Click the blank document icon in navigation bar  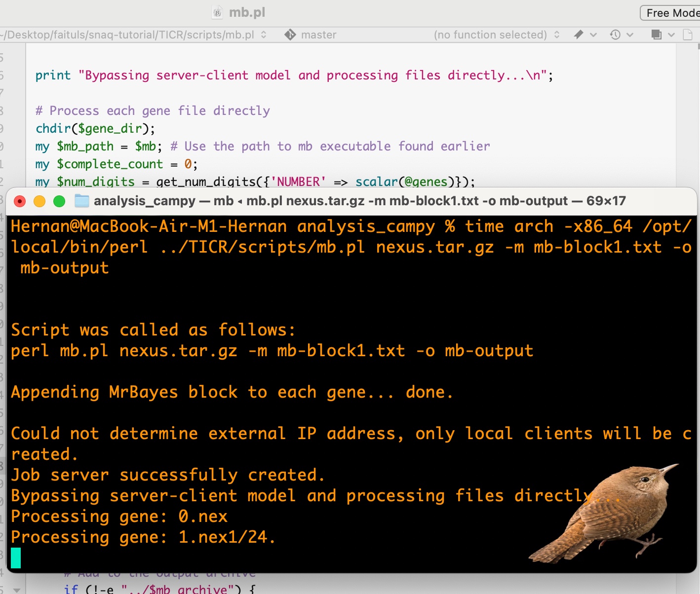[688, 35]
